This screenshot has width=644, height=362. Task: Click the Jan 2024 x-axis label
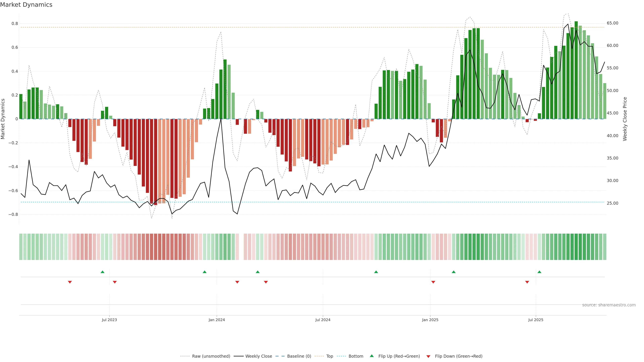click(x=217, y=320)
